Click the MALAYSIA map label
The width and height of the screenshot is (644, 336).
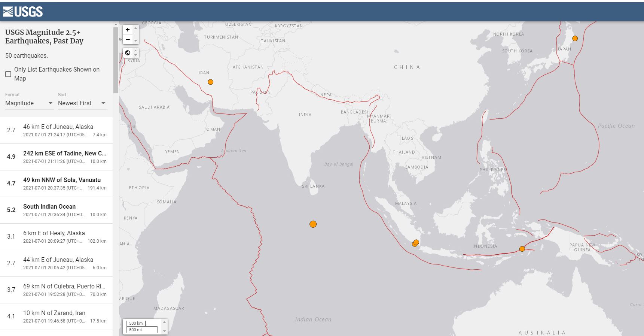click(x=406, y=203)
